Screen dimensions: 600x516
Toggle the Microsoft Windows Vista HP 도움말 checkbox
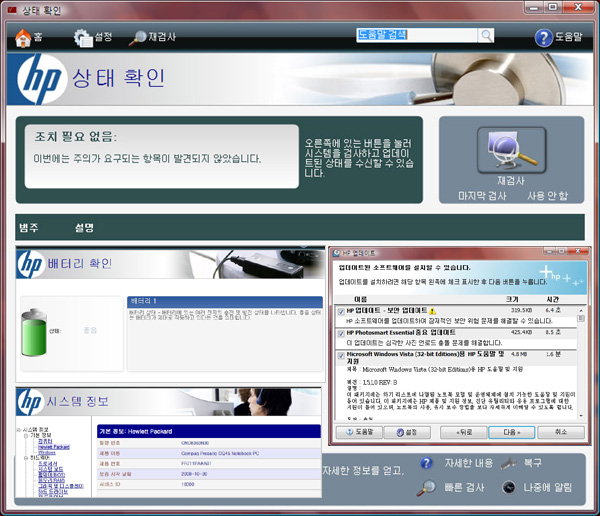(341, 356)
